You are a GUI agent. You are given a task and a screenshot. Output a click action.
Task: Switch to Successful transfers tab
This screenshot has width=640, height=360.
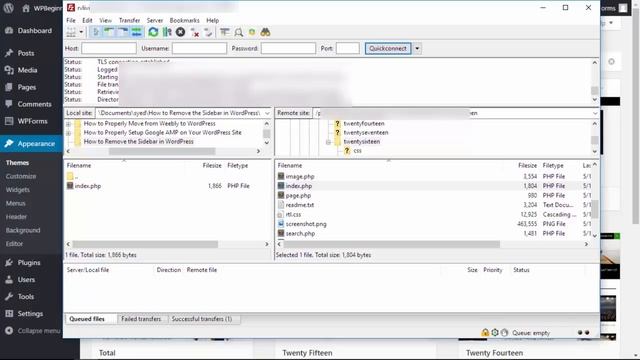[x=202, y=319]
